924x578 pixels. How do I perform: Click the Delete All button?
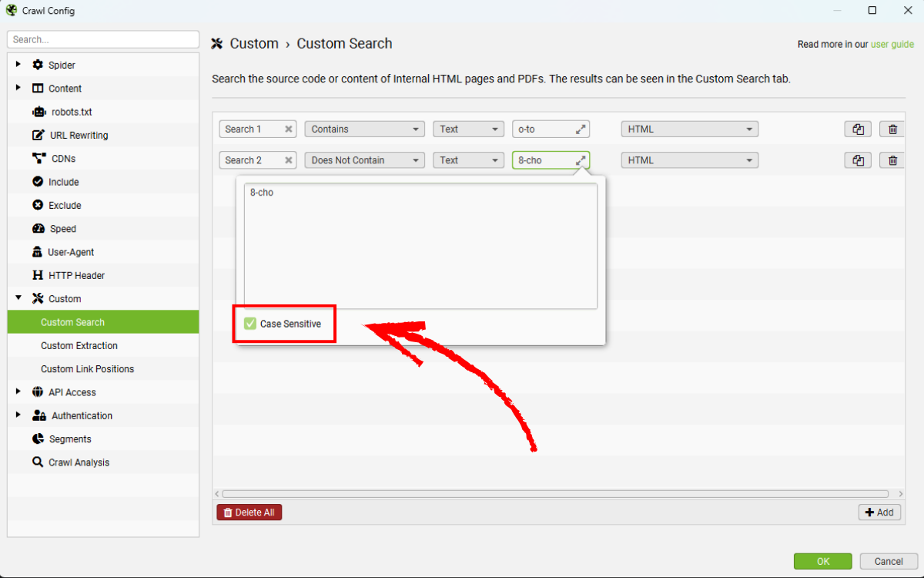[249, 512]
